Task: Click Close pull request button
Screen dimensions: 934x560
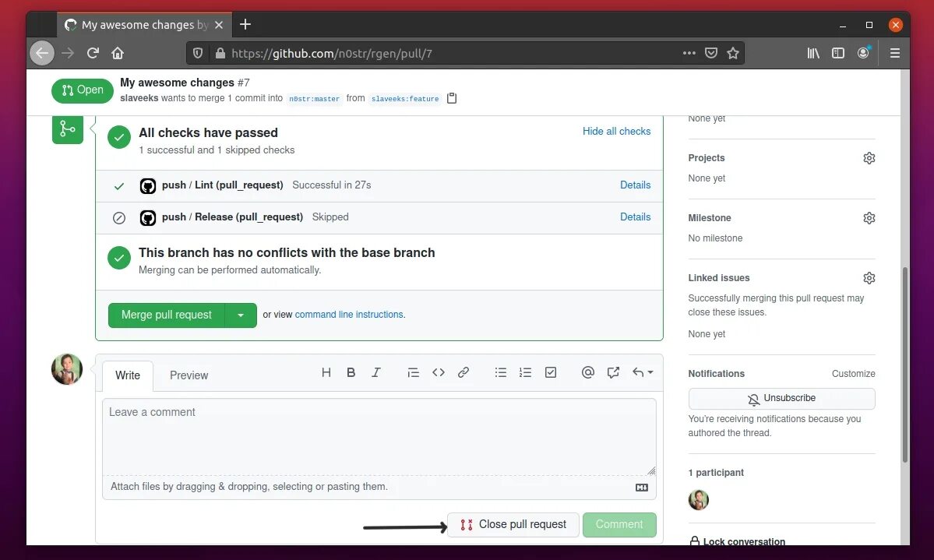Action: (513, 525)
